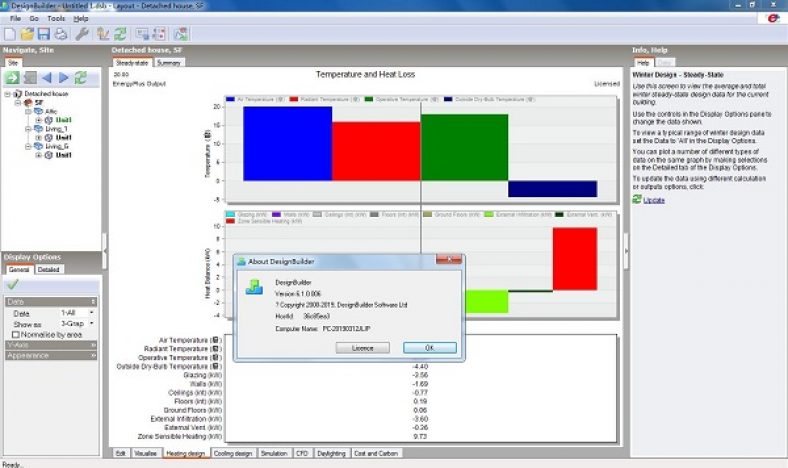The image size is (788, 468).
Task: Click the green arrow go-to icon in navigator
Action: click(x=12, y=77)
